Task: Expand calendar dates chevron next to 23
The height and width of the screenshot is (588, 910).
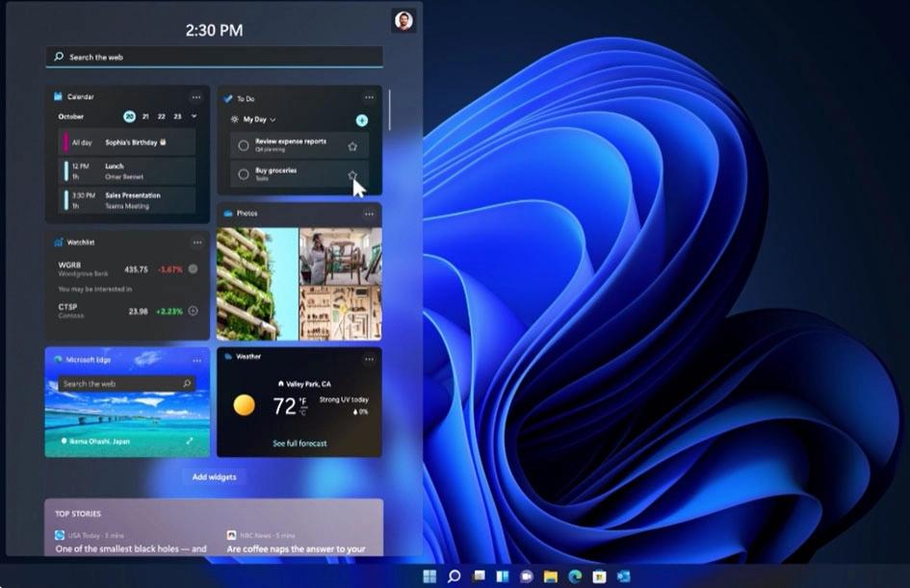Action: (x=194, y=116)
